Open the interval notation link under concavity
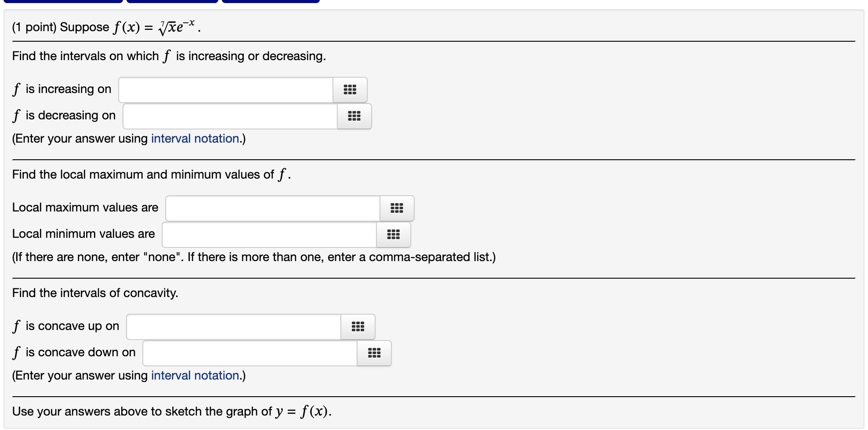 (195, 375)
